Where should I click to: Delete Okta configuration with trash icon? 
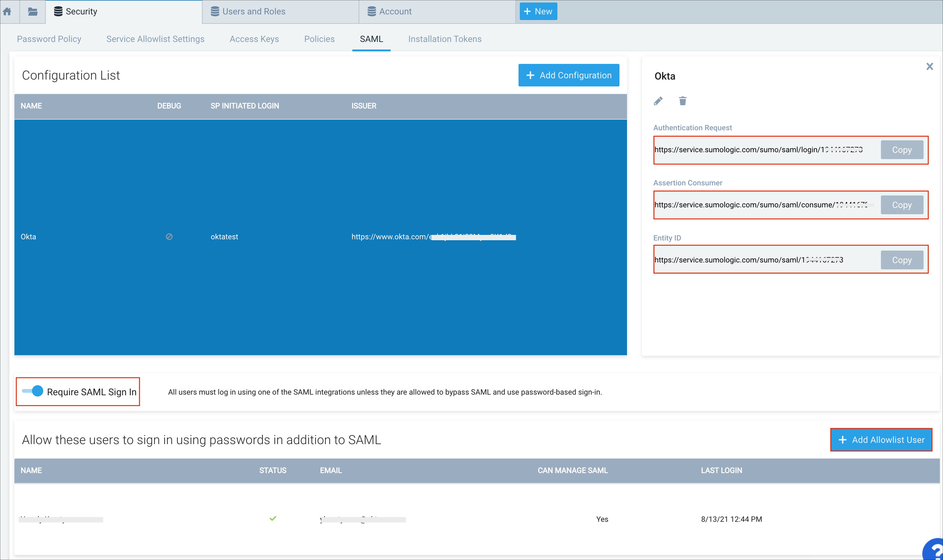pyautogui.click(x=682, y=101)
